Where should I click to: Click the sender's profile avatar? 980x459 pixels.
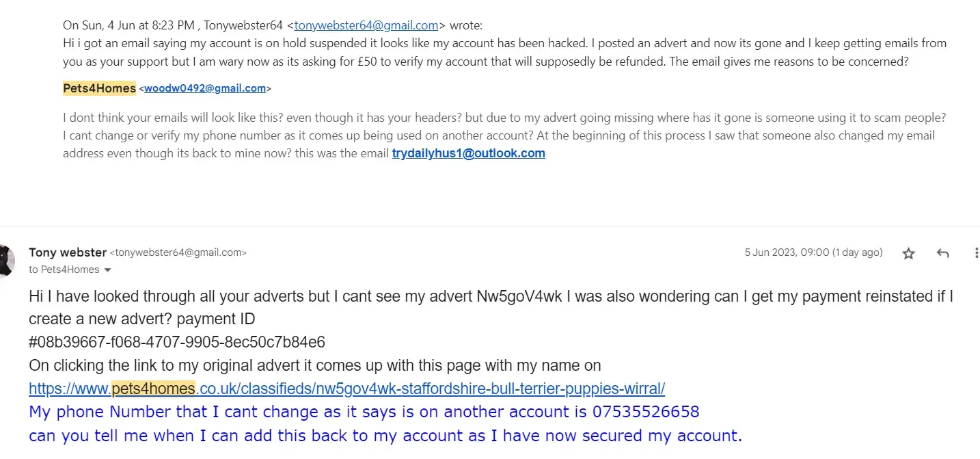coord(5,261)
